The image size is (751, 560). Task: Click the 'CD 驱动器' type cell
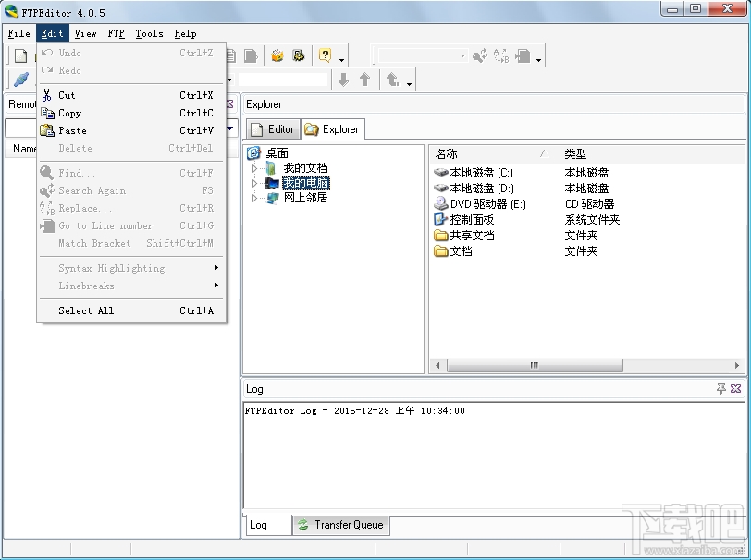pos(589,204)
